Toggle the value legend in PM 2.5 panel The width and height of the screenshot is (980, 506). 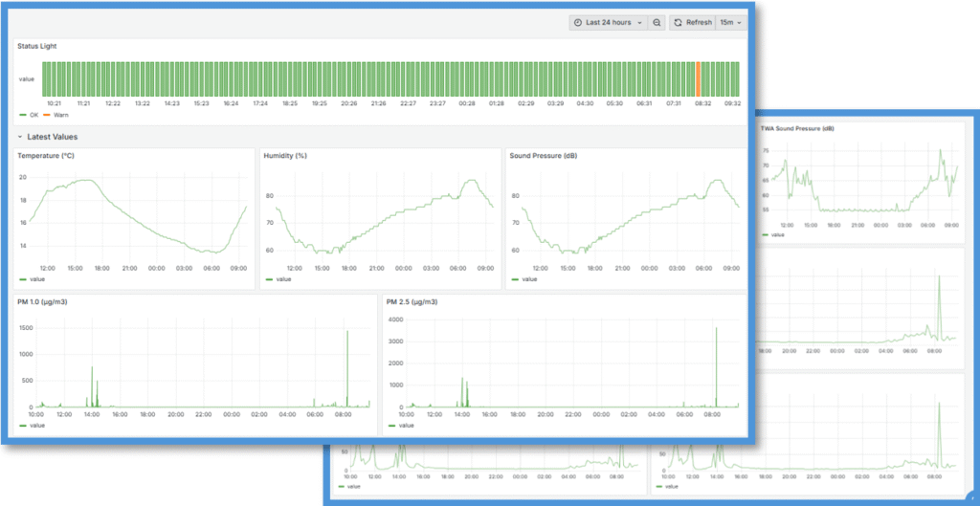pyautogui.click(x=401, y=426)
